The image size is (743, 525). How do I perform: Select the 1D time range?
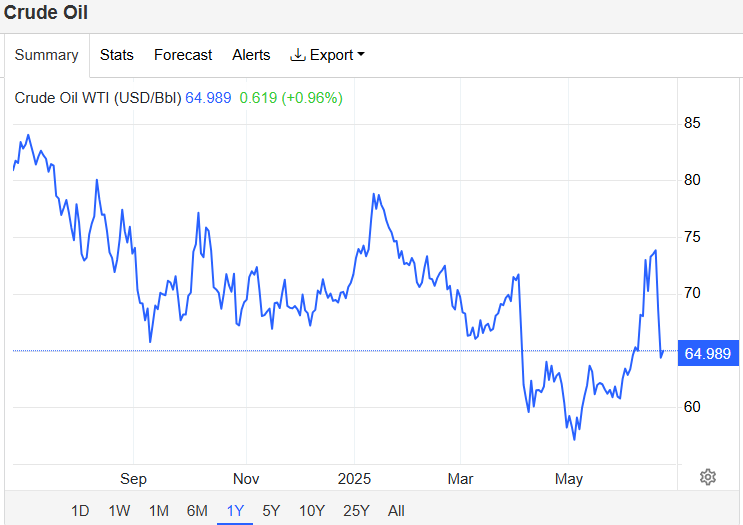click(80, 511)
